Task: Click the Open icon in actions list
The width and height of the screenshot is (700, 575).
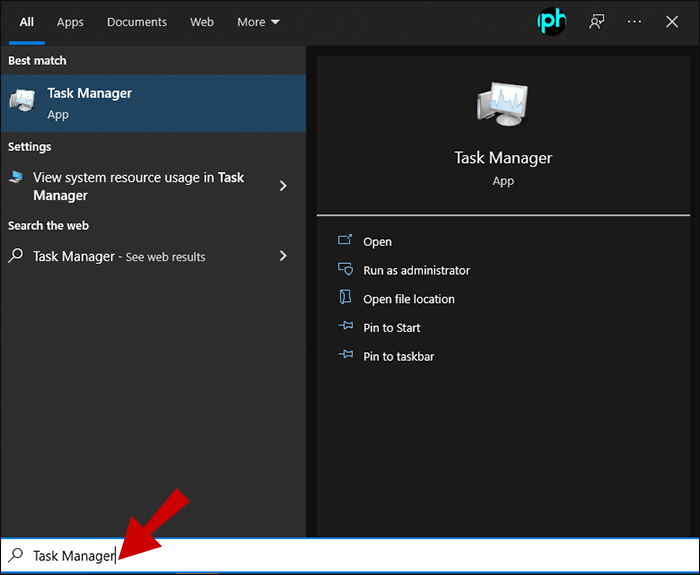Action: click(x=346, y=241)
